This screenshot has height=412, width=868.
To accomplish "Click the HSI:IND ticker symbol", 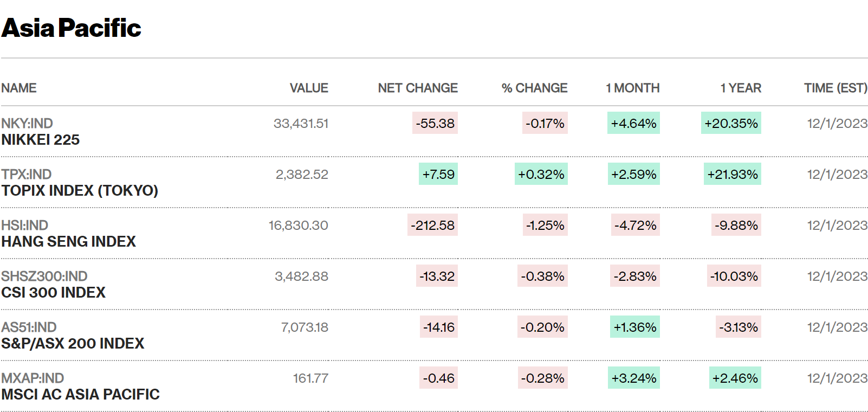I will coord(25,226).
